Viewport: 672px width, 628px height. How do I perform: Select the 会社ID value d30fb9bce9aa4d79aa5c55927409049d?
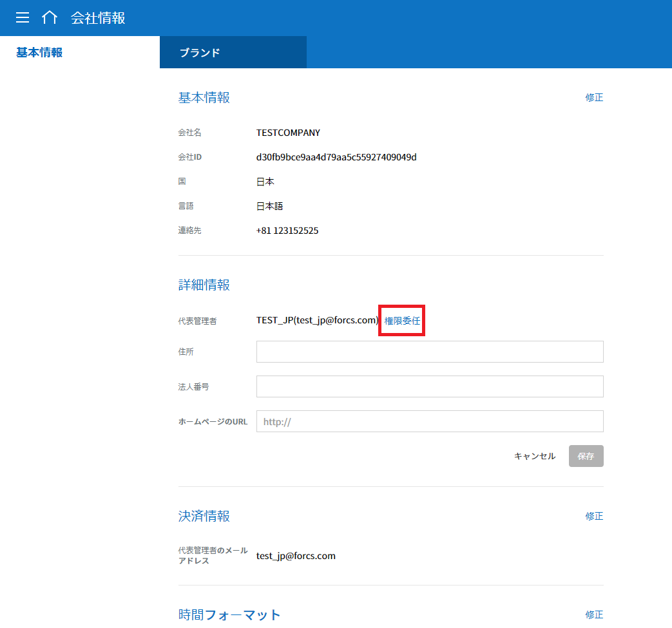pos(336,157)
